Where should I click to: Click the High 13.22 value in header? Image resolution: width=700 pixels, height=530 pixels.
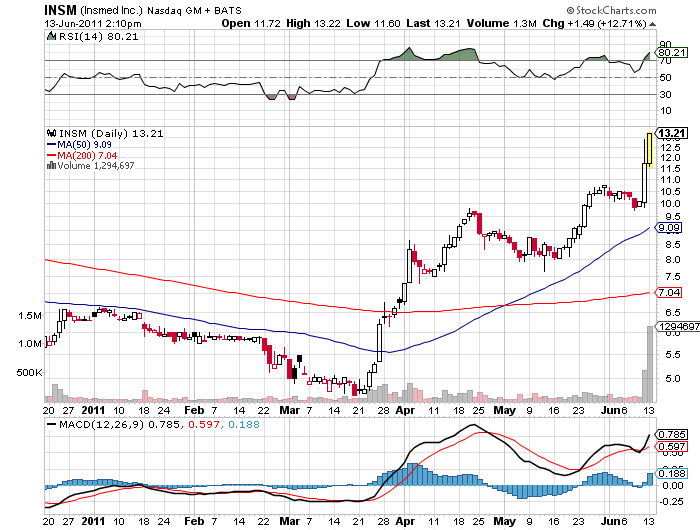313,23
